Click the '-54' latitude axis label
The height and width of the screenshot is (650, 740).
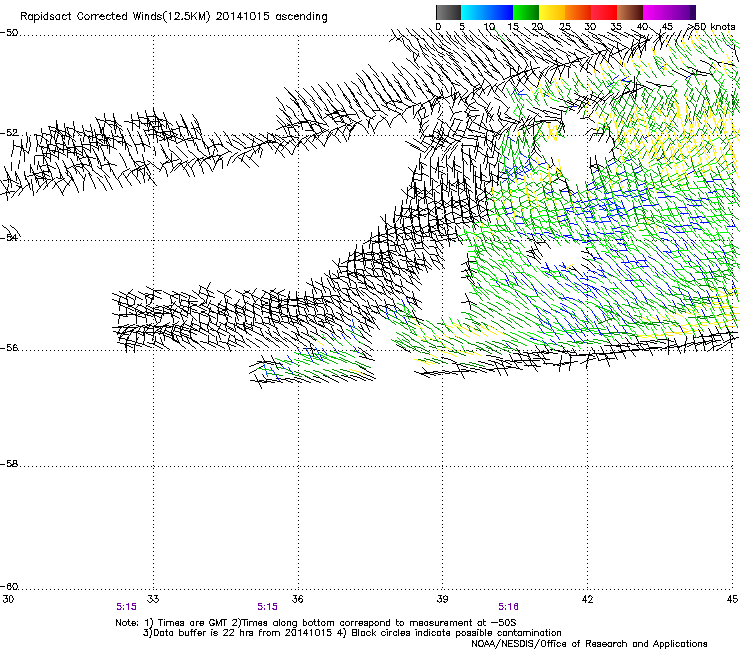9,237
